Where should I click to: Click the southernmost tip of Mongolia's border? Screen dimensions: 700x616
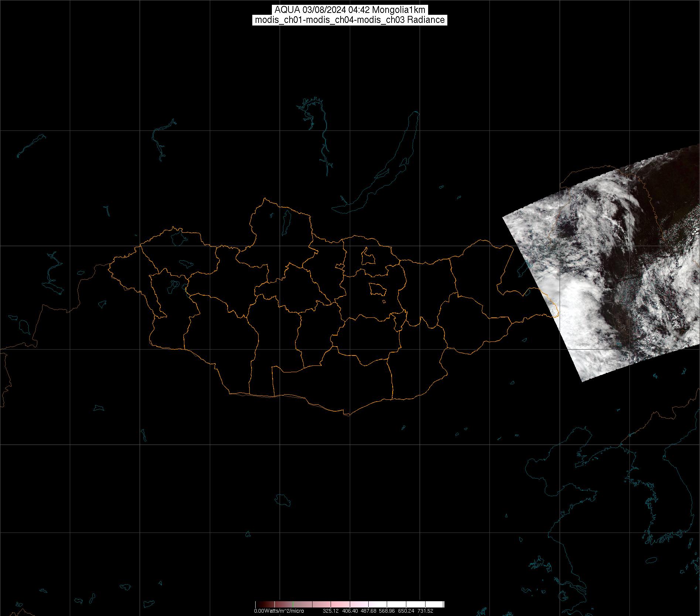coord(347,415)
